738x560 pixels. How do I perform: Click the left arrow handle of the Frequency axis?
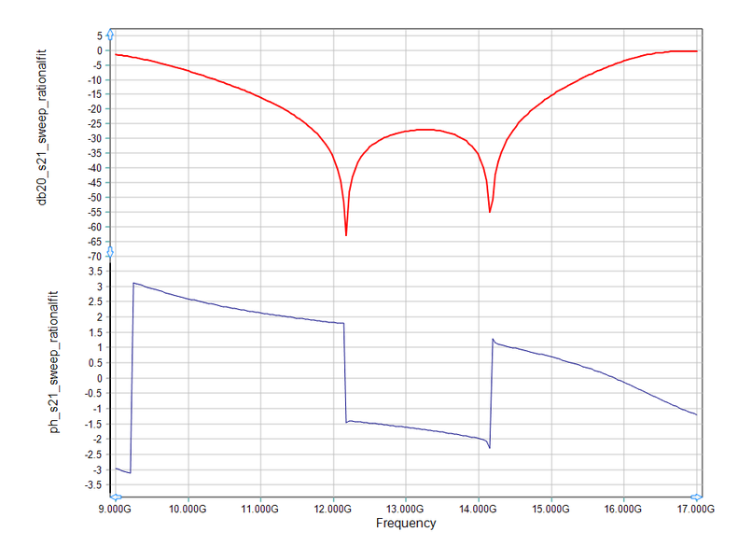point(116,497)
